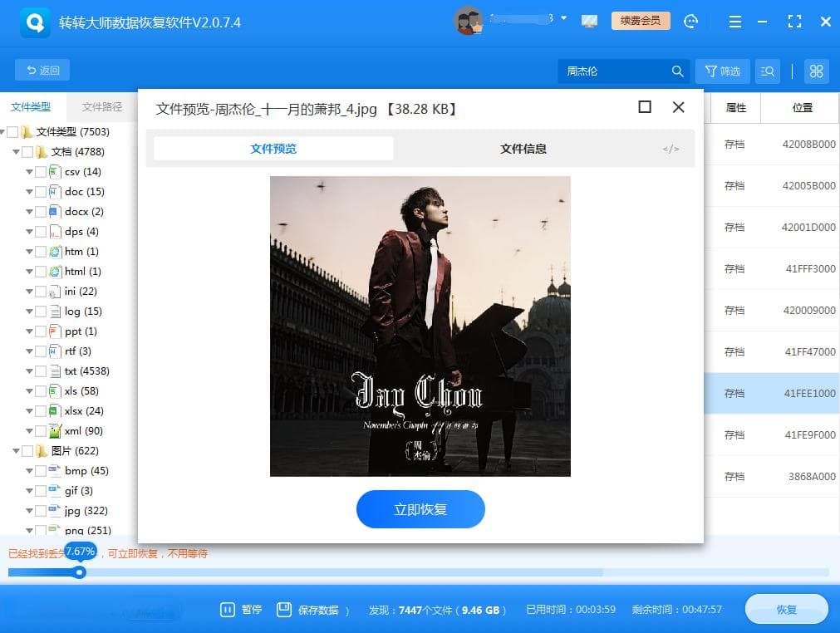
Task: Open the 筛选 filter button
Action: click(722, 71)
